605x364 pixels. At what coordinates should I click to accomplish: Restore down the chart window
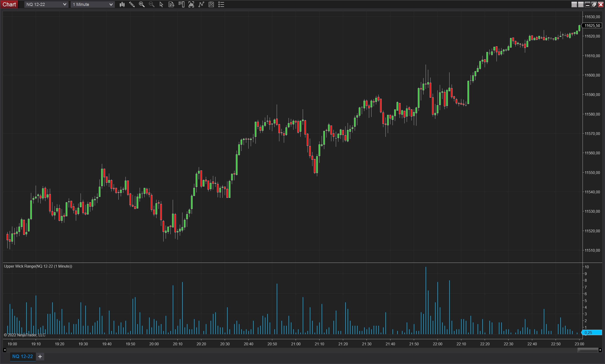(x=594, y=4)
